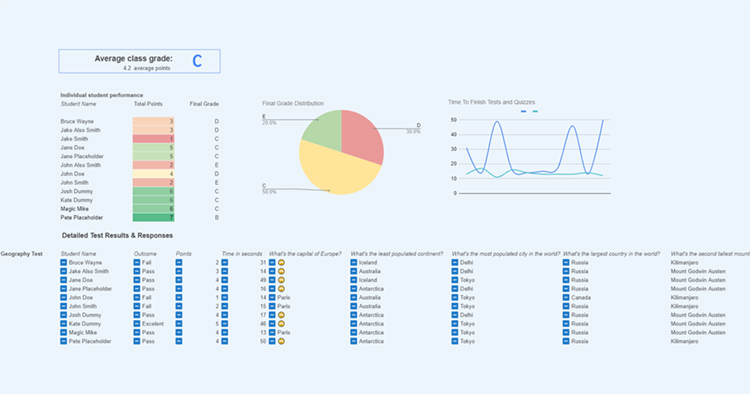Click the emoji face in Bruce Wayne's test row
Viewport: 750px width, 394px height.
point(281,263)
